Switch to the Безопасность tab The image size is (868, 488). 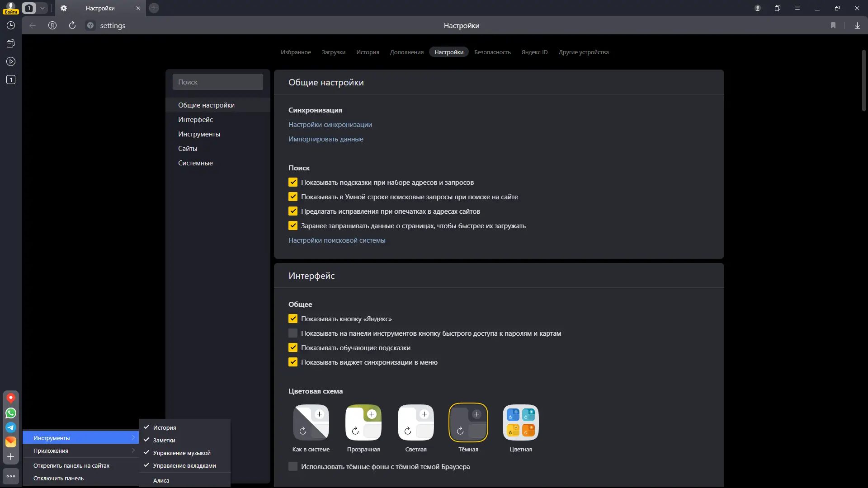tap(492, 52)
